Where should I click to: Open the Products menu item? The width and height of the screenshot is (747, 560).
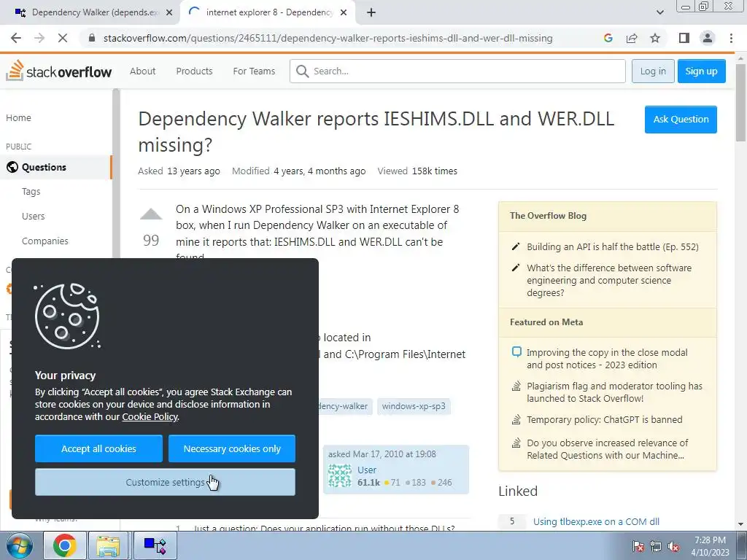[x=194, y=71]
